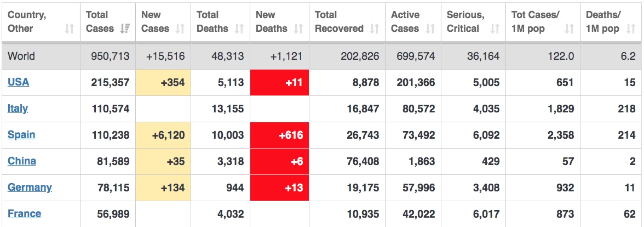Click sort arrows beside Deaths/1M pop

click(630, 29)
